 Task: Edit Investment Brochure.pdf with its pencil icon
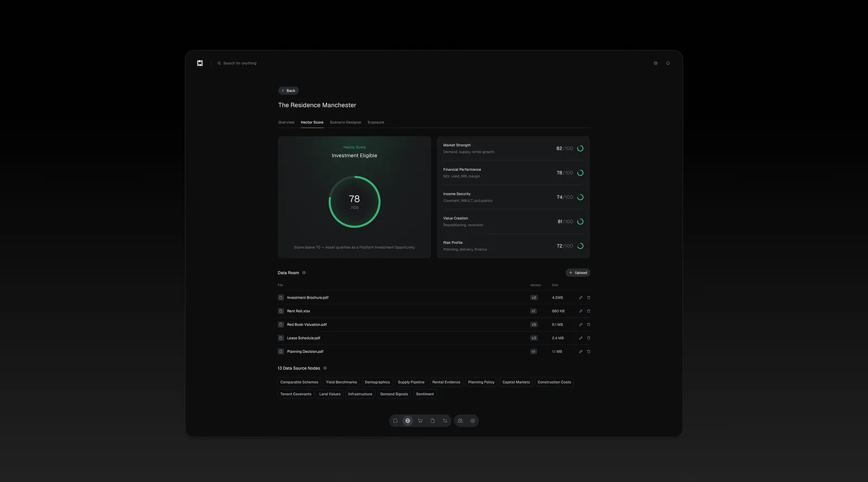tap(580, 298)
